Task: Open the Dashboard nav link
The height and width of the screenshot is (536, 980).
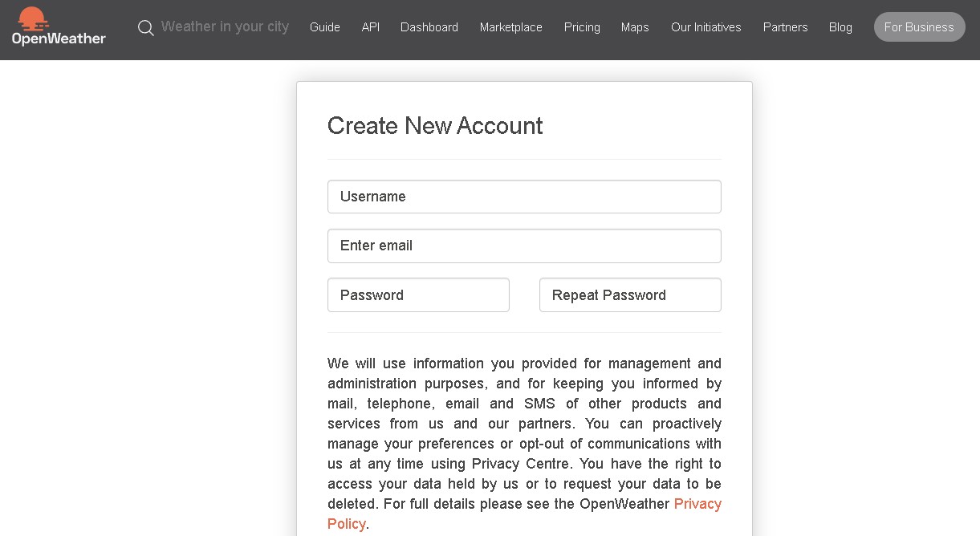Action: [x=429, y=27]
